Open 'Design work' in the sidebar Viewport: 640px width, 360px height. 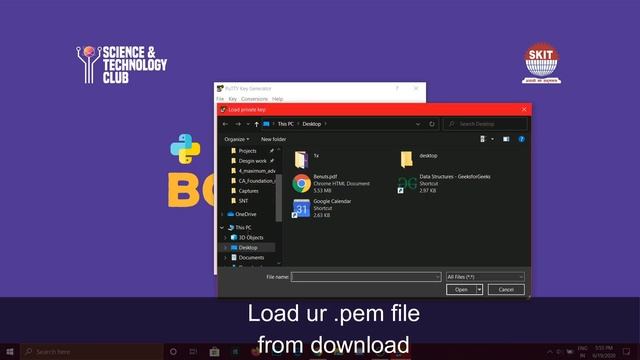click(x=252, y=161)
